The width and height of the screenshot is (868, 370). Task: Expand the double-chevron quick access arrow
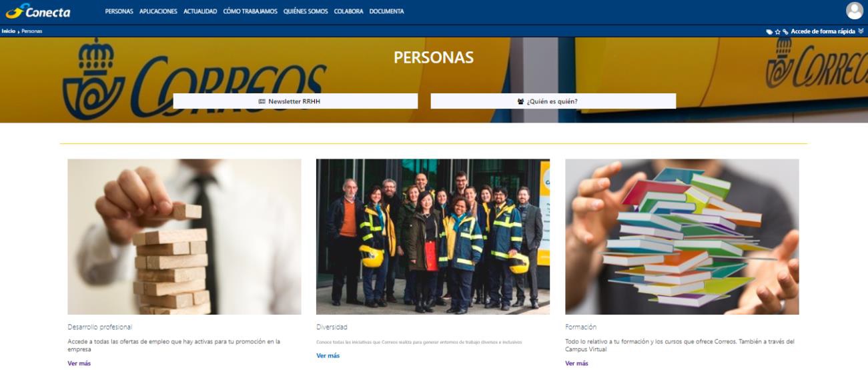861,31
